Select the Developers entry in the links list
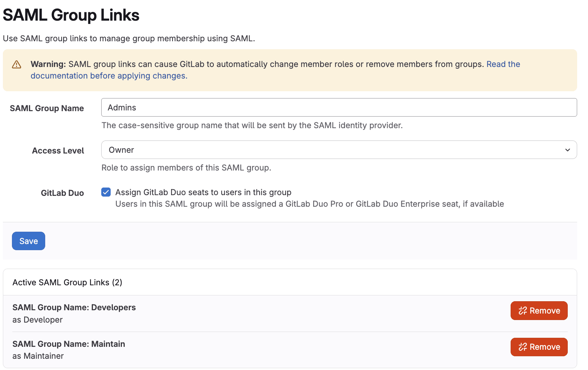Viewport: 588px width, 370px height. click(74, 307)
